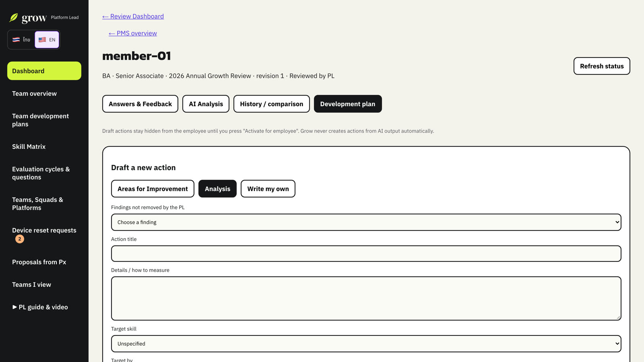Open the Answers & Feedback tab
The width and height of the screenshot is (644, 362).
point(140,104)
